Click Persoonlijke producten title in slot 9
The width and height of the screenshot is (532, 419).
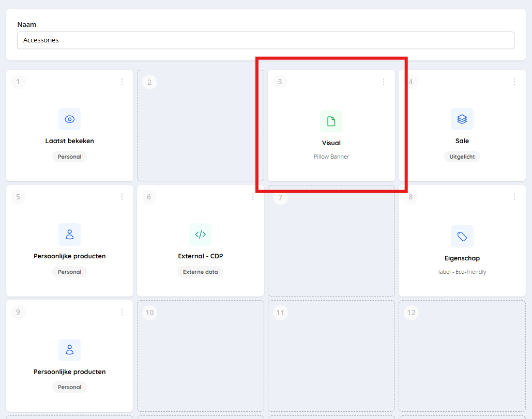[70, 372]
